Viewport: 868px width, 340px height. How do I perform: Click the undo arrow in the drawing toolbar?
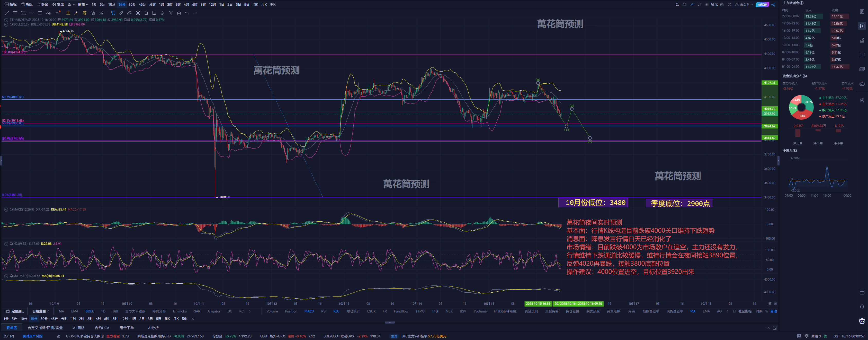coord(187,13)
